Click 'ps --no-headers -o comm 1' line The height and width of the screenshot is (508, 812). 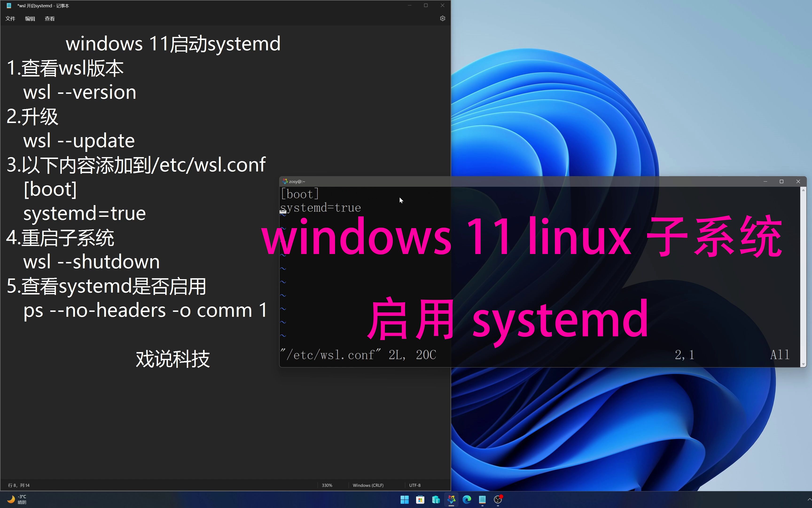pos(145,310)
